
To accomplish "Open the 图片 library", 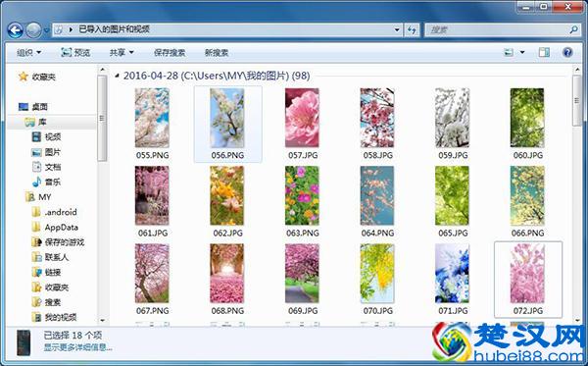I will click(x=46, y=152).
